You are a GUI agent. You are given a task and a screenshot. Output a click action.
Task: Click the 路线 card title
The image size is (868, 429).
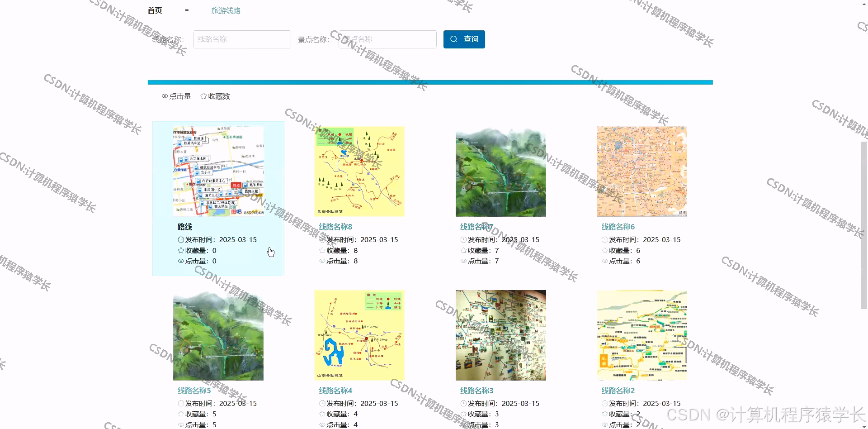point(185,227)
